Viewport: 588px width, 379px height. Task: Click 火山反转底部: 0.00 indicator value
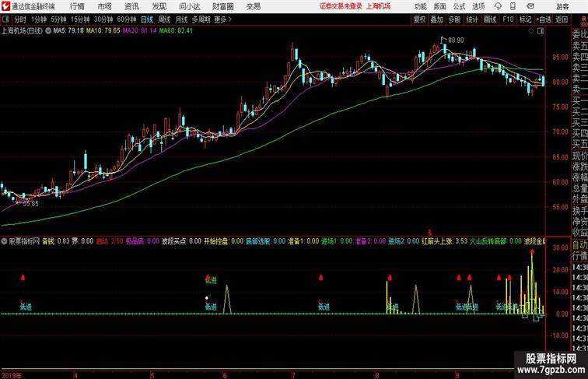pos(495,241)
